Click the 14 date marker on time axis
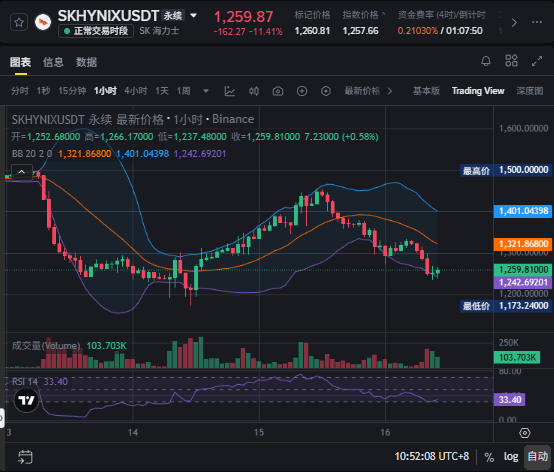Image resolution: width=554 pixels, height=472 pixels. [133, 432]
